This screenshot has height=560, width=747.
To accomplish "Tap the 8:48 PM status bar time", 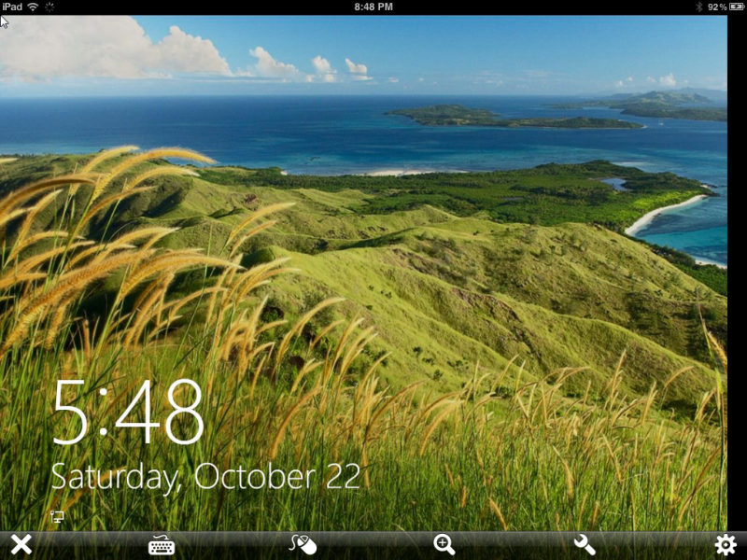I will point(373,7).
